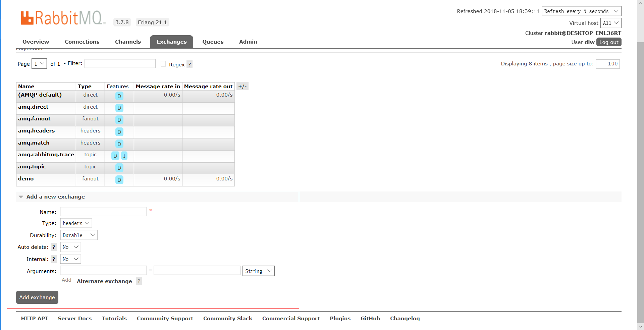Sort by Message rate in column header
The height and width of the screenshot is (330, 644).
[x=158, y=87]
